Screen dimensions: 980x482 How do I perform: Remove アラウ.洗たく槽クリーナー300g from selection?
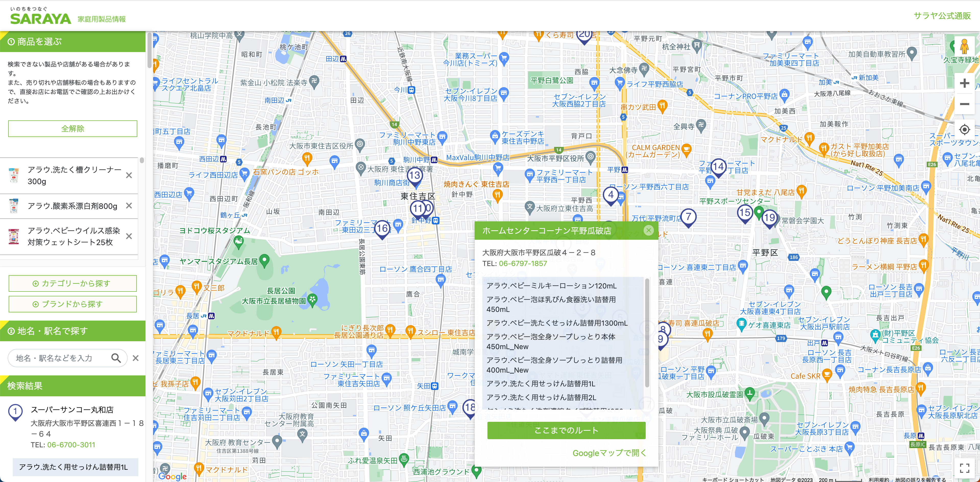(x=129, y=175)
